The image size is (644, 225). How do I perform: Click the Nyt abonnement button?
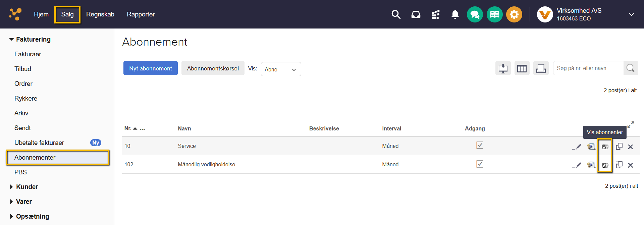(x=150, y=68)
